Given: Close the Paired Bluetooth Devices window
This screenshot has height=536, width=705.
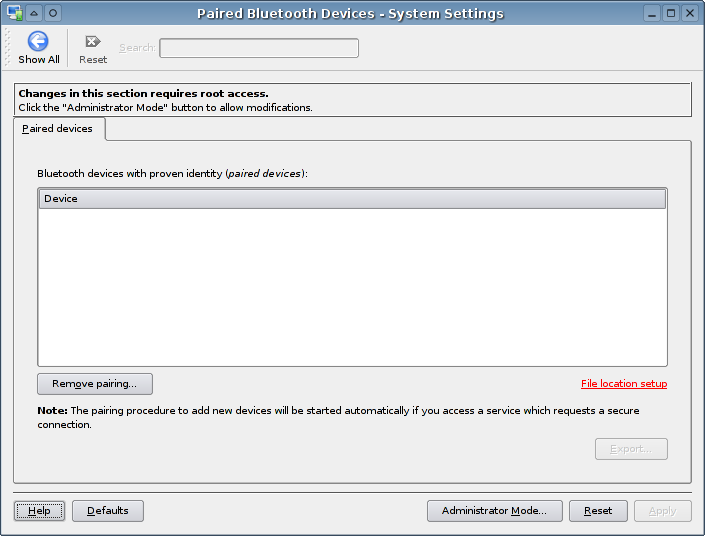Looking at the screenshot, I should tap(690, 13).
